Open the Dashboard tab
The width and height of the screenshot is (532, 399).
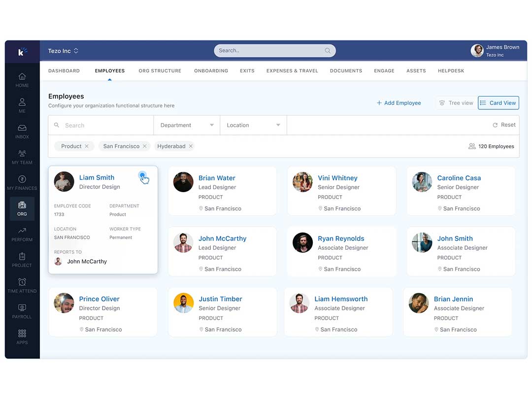point(64,71)
